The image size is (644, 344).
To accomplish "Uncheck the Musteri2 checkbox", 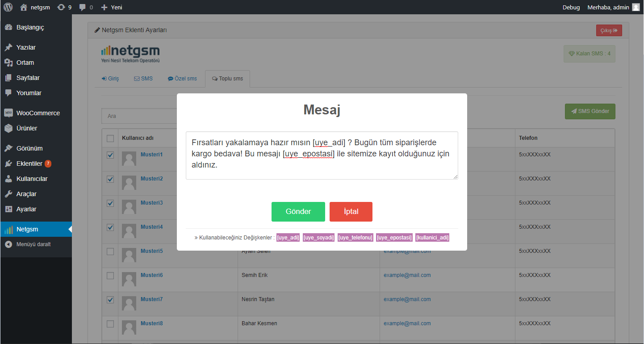I will (x=110, y=179).
